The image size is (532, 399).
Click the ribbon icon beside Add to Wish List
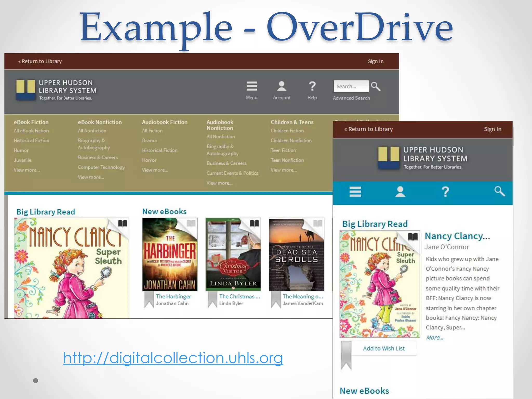coord(346,355)
